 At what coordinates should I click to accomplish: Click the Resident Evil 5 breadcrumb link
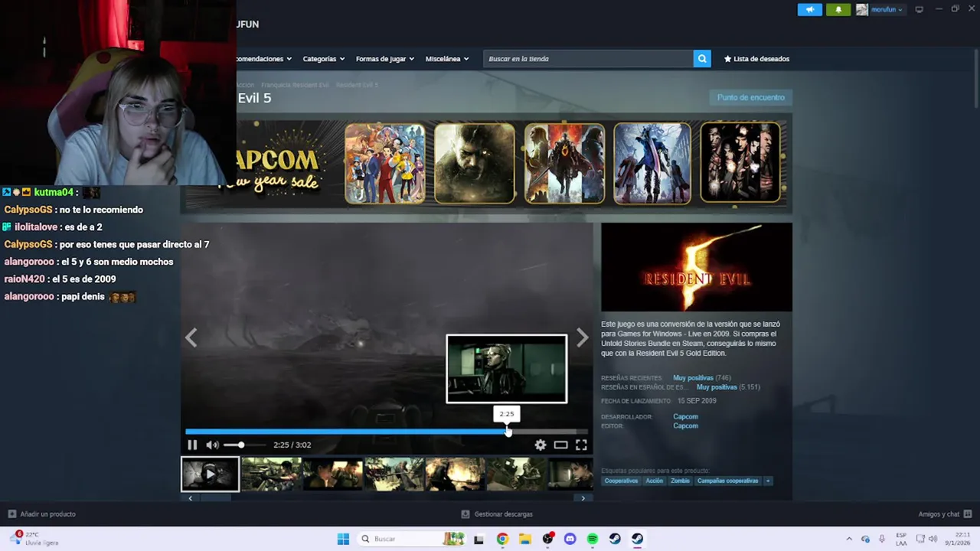(357, 85)
